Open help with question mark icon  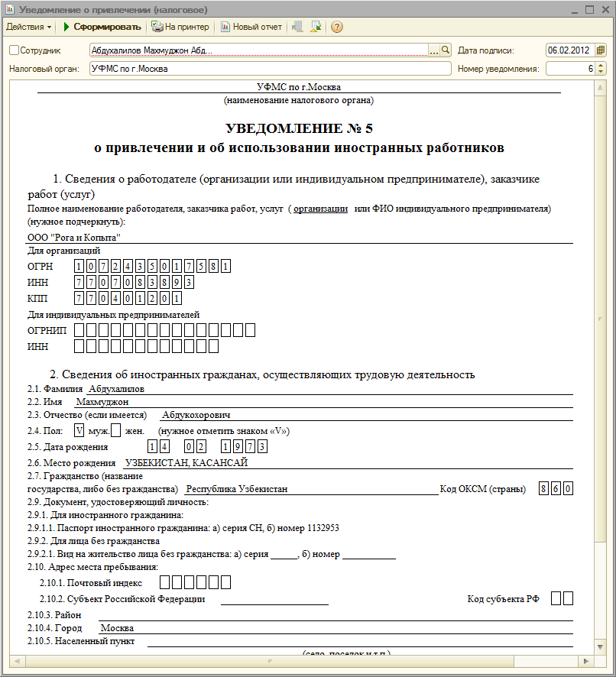point(337,27)
